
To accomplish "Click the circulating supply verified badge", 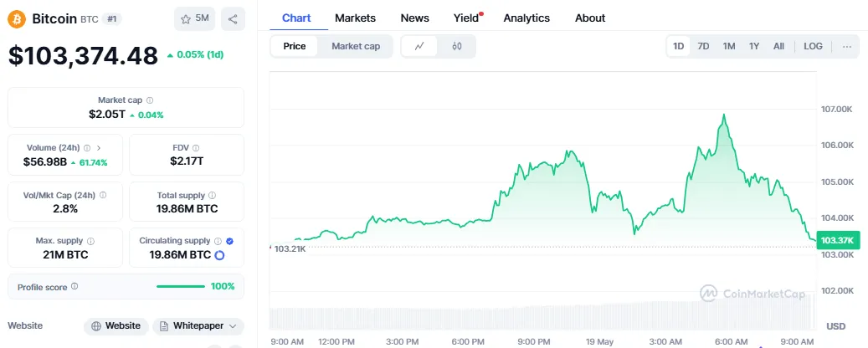I will 229,241.
